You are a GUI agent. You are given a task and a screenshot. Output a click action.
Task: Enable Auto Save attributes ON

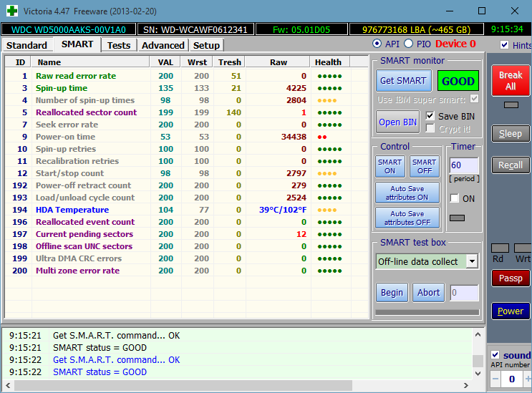click(407, 193)
